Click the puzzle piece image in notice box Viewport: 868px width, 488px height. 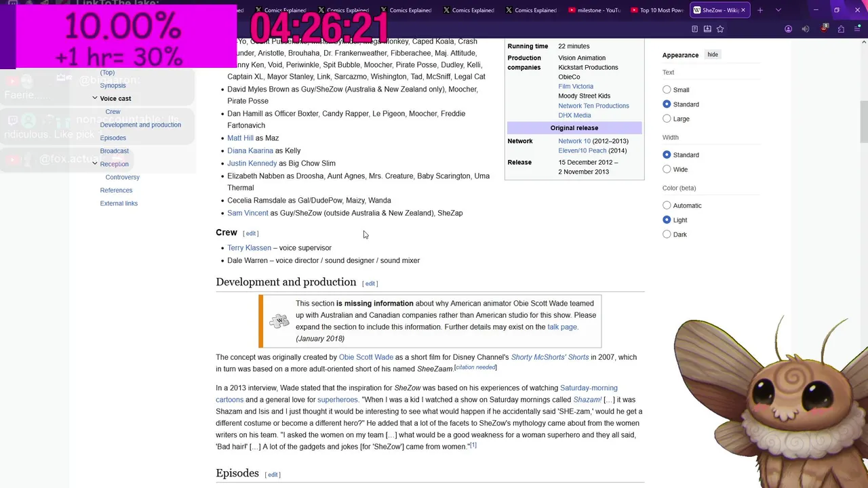(x=279, y=321)
